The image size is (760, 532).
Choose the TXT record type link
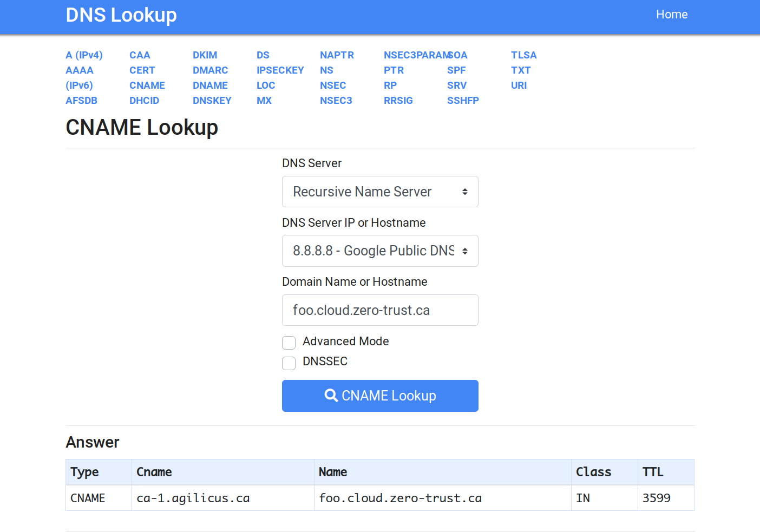pyautogui.click(x=520, y=70)
